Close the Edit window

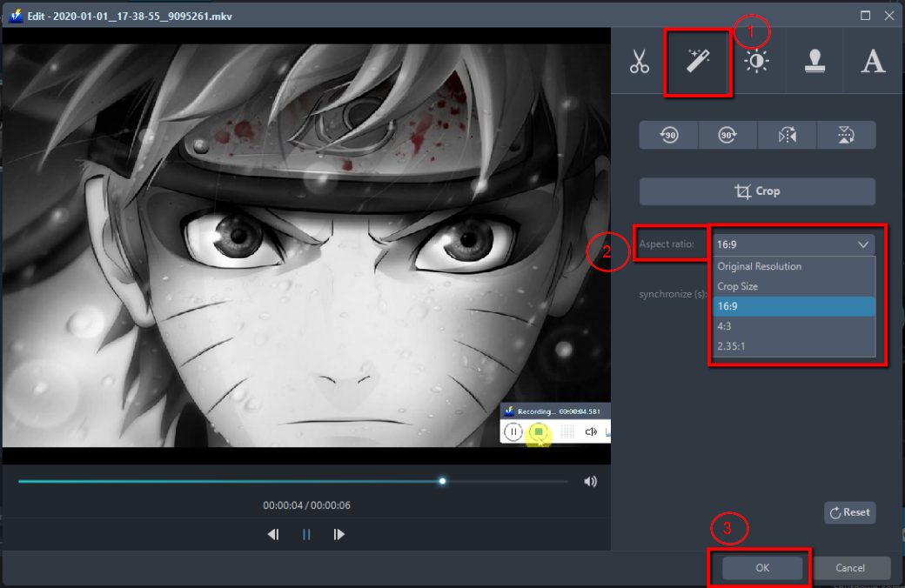[889, 16]
